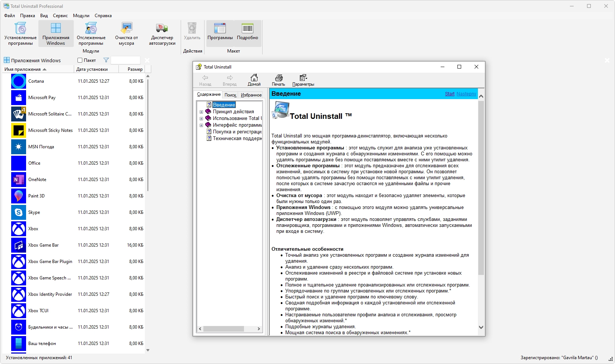Enable the Пакет checkbox
615x364 pixels.
click(x=80, y=60)
